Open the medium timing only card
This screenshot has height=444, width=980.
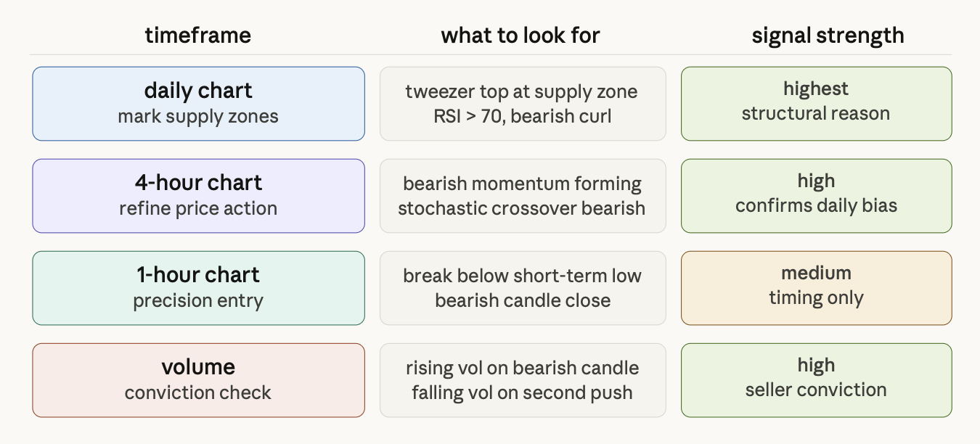(x=816, y=288)
